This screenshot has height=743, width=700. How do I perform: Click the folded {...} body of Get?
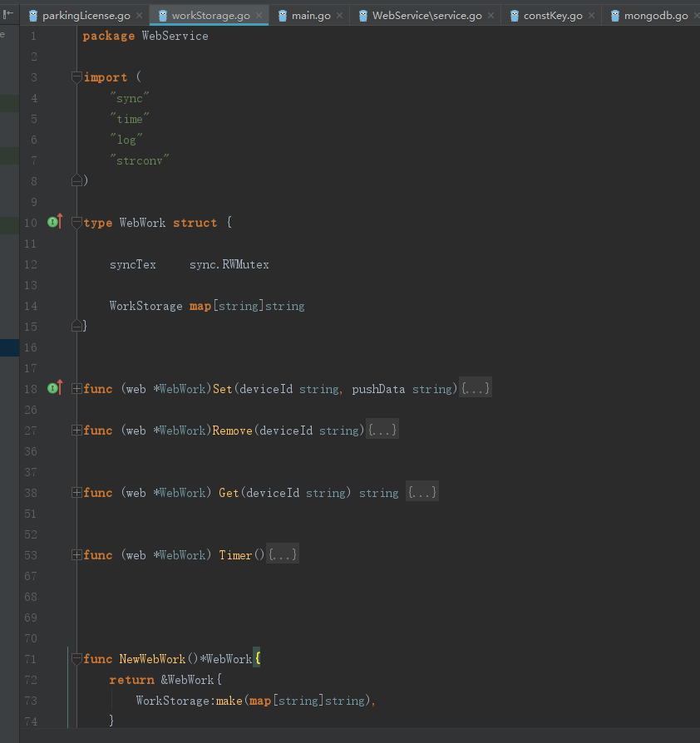pos(422,493)
